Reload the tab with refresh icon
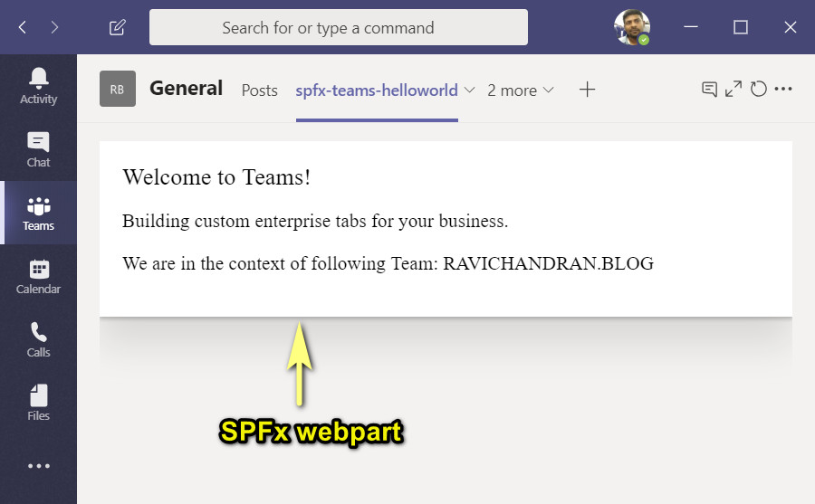Viewport: 815px width, 504px height. [759, 89]
